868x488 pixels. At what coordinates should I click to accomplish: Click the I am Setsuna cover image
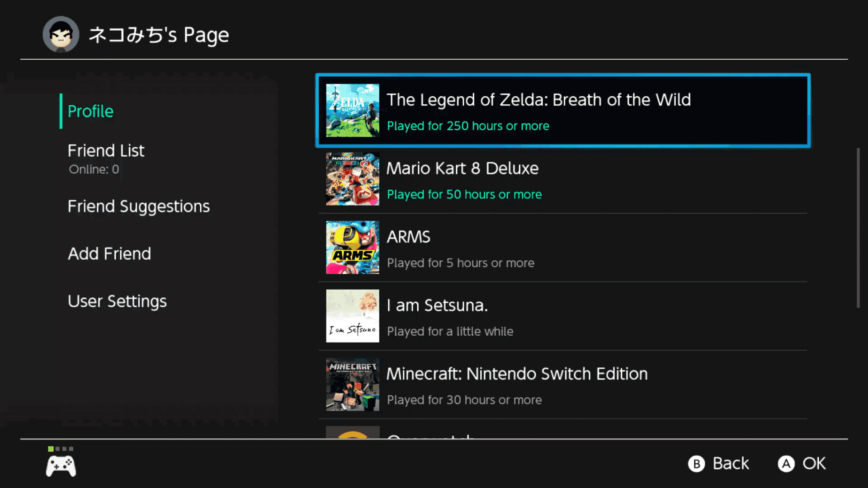[353, 316]
